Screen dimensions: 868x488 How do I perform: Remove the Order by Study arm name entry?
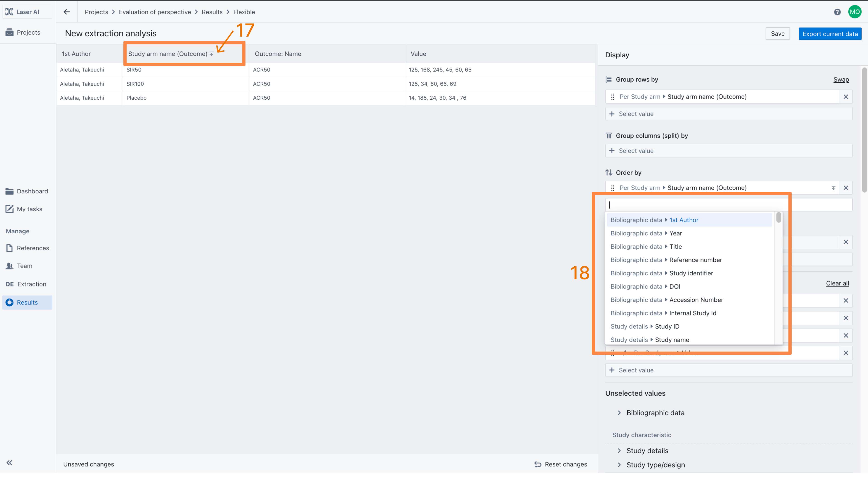(x=845, y=188)
